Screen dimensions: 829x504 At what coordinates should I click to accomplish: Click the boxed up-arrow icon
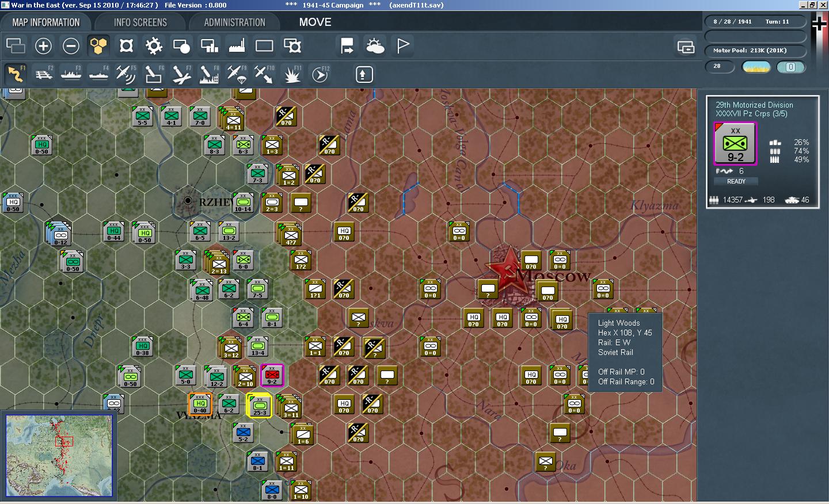(x=364, y=74)
